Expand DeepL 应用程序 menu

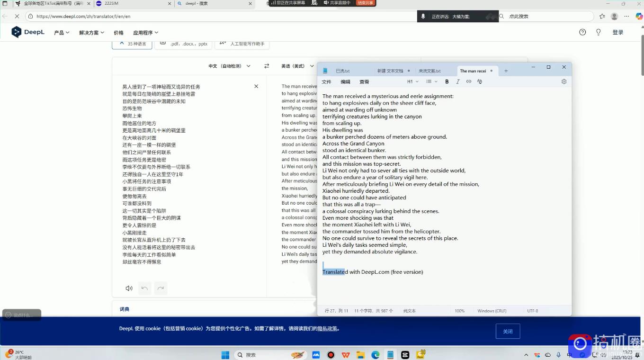pos(145,33)
